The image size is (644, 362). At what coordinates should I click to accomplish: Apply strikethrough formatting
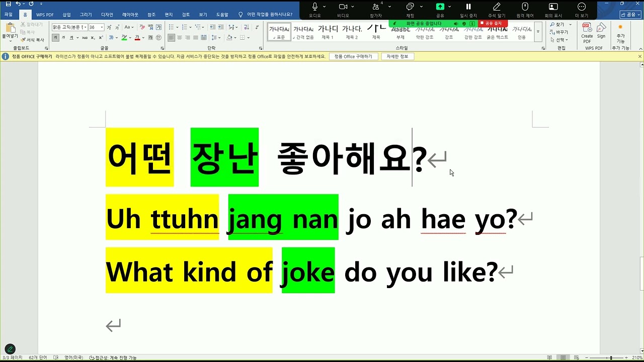[x=85, y=38]
